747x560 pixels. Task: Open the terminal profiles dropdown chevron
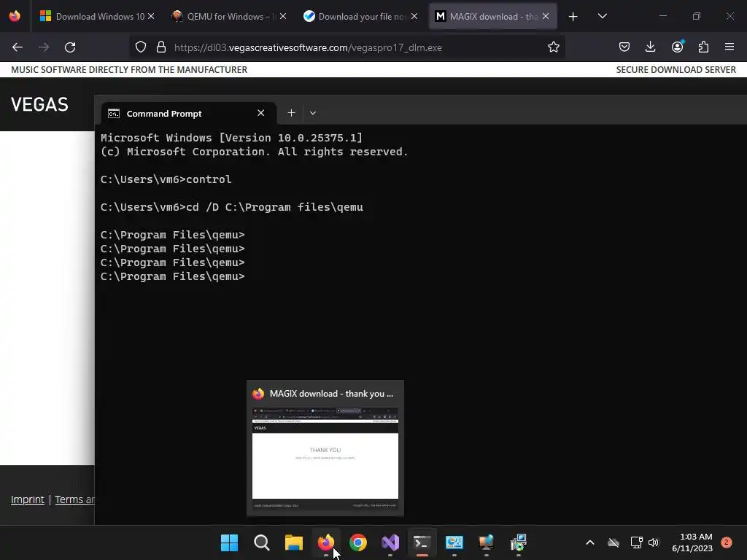[x=312, y=113]
